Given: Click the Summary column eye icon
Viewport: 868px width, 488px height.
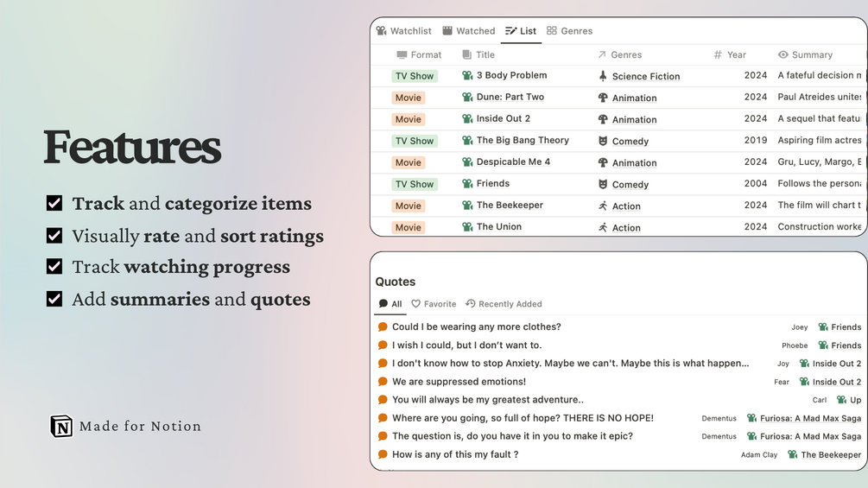Looking at the screenshot, I should 783,54.
